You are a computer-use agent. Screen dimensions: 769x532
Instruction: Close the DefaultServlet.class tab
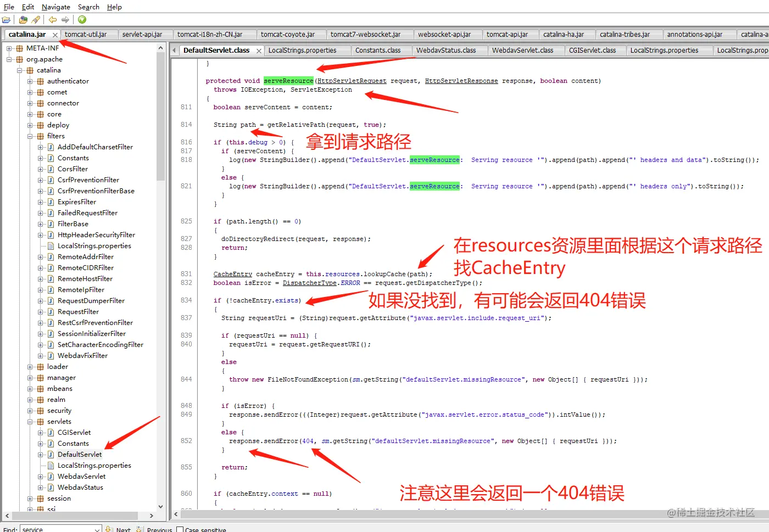point(258,49)
